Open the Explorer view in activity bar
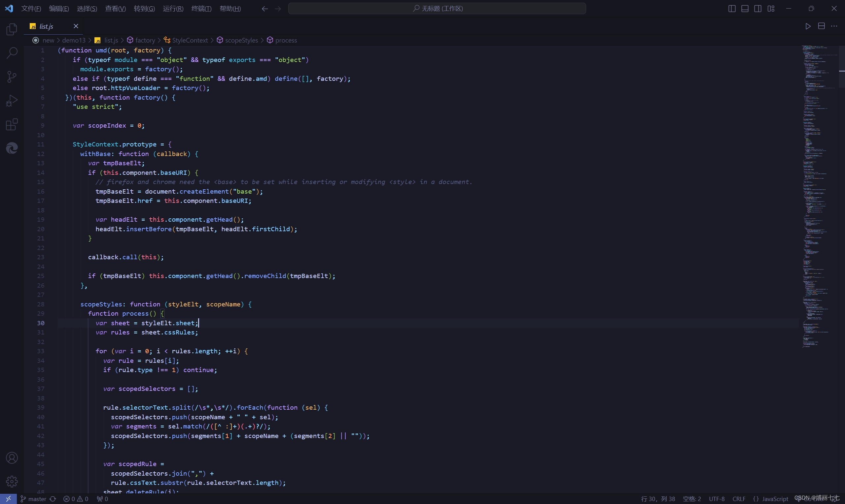Image resolution: width=845 pixels, height=504 pixels. click(12, 29)
